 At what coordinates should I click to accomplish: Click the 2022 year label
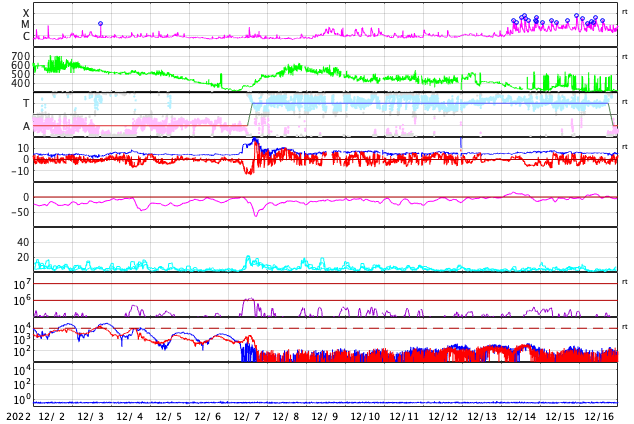tap(17, 416)
